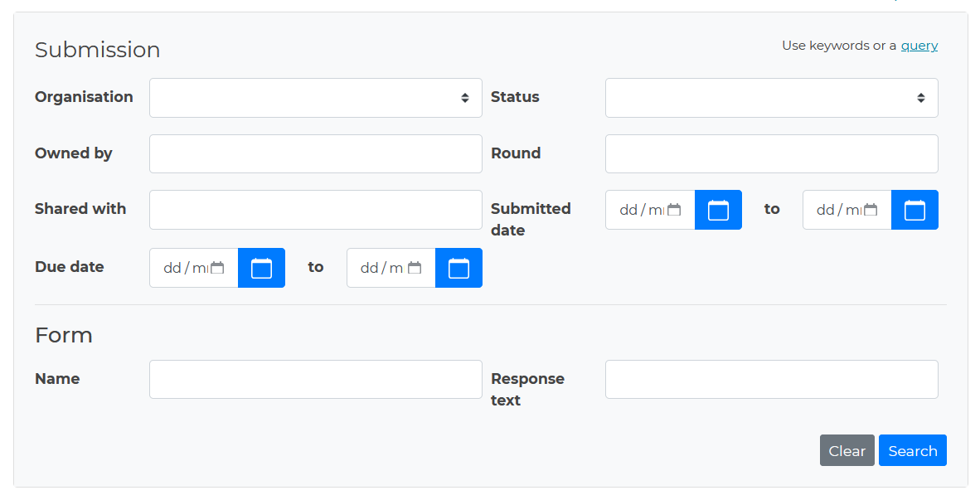
Task: Click inside the Shared with field
Action: click(315, 209)
